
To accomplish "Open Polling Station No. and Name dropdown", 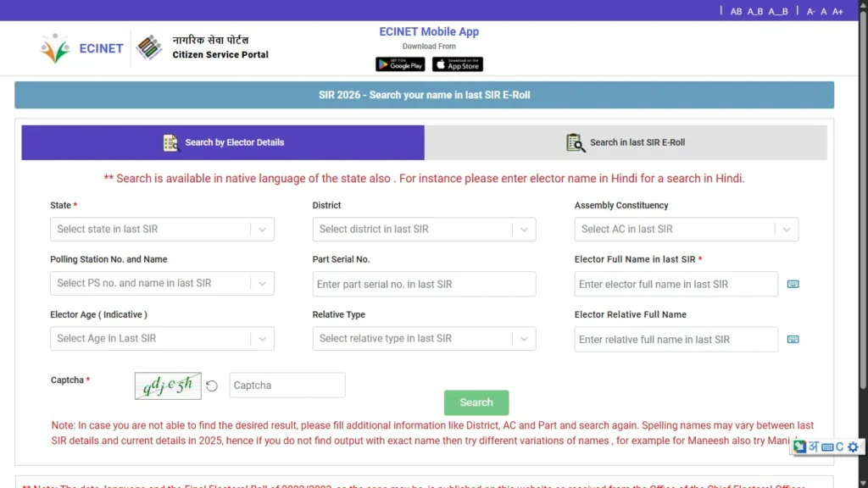I will click(x=162, y=283).
